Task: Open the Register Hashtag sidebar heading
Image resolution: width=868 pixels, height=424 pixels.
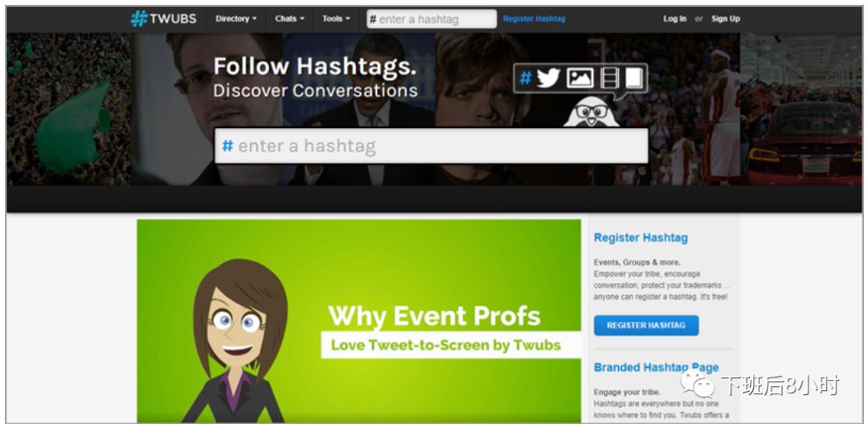Action: (x=641, y=238)
